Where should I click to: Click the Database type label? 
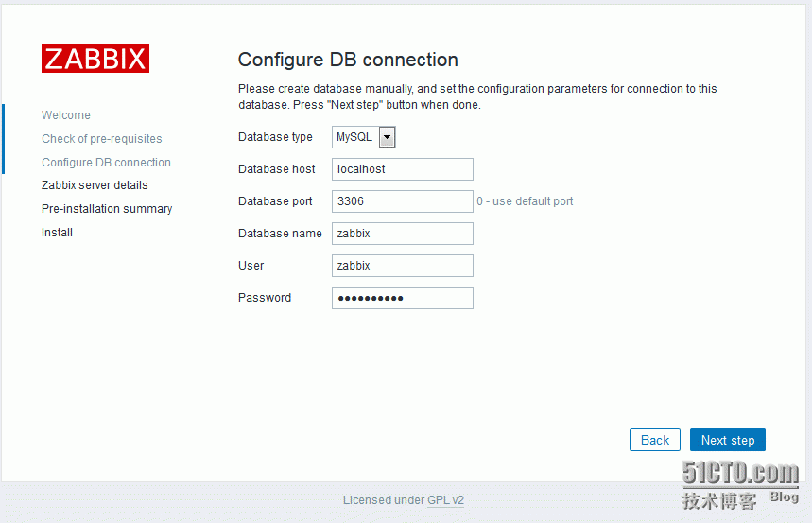pyautogui.click(x=275, y=137)
